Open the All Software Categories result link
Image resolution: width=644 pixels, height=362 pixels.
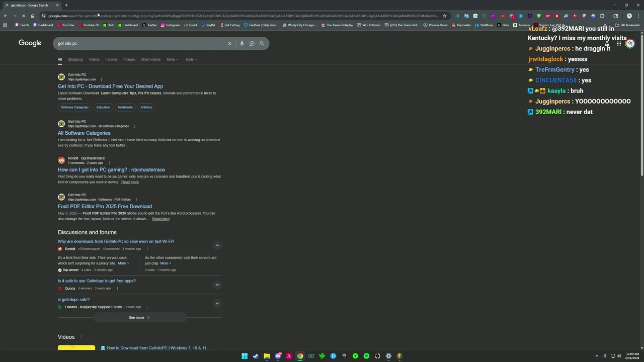click(84, 133)
